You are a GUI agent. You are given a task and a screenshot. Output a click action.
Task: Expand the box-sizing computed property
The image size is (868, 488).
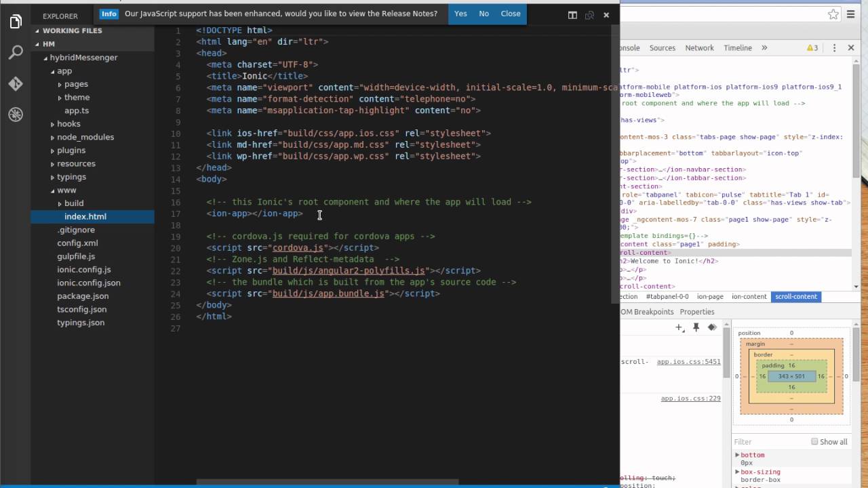coord(737,472)
